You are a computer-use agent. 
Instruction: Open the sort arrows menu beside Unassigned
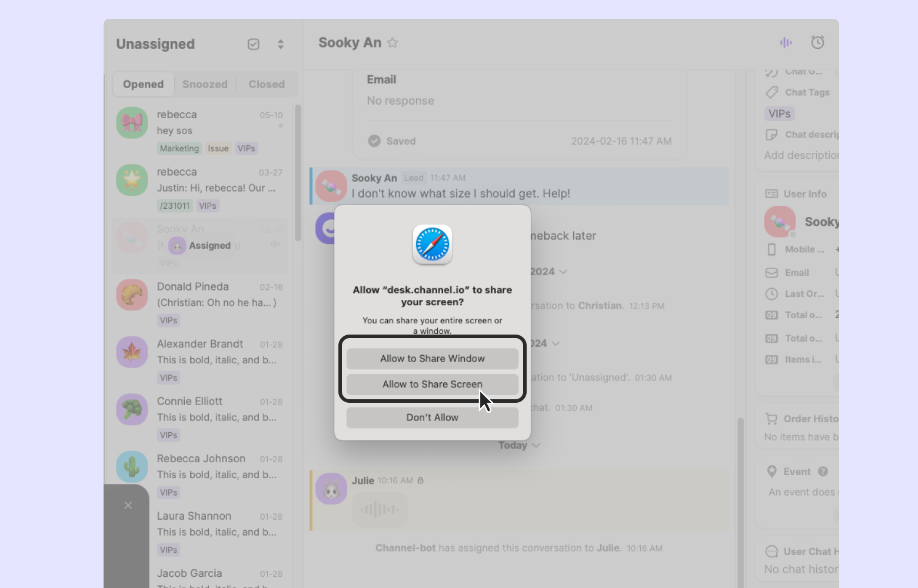click(281, 44)
